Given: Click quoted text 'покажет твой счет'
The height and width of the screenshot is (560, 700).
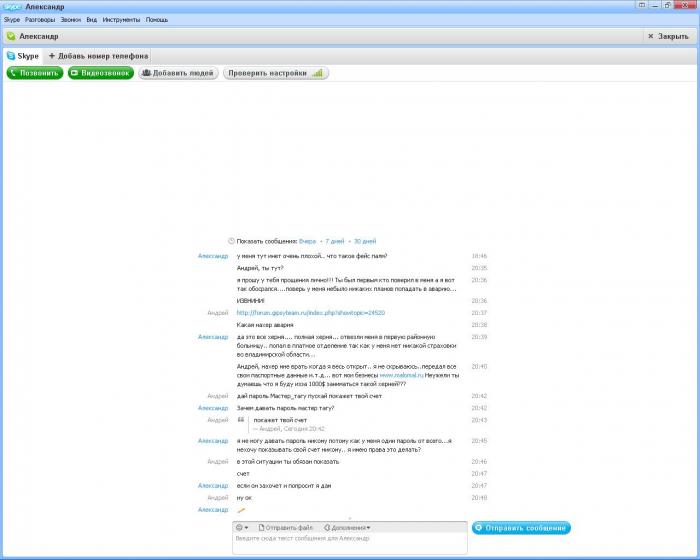Looking at the screenshot, I should (x=280, y=420).
